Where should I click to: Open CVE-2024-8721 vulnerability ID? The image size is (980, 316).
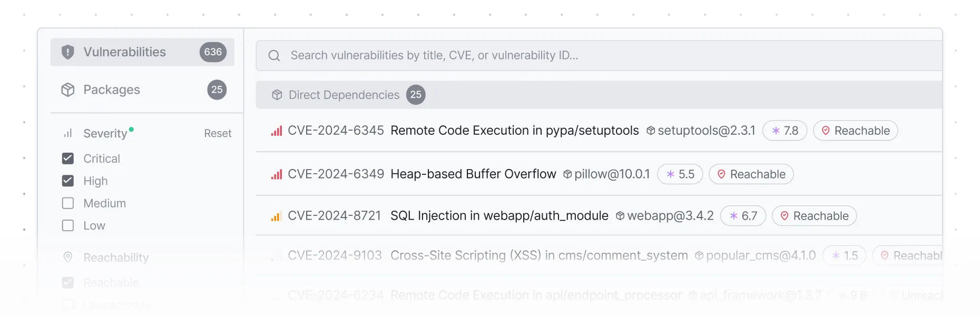[334, 216]
